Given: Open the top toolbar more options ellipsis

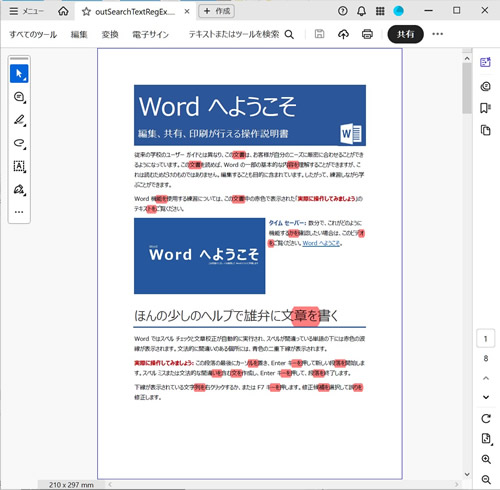Looking at the screenshot, I should (438, 34).
